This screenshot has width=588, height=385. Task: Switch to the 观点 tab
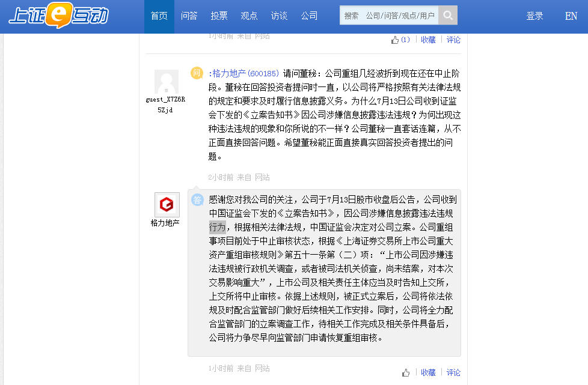[249, 16]
